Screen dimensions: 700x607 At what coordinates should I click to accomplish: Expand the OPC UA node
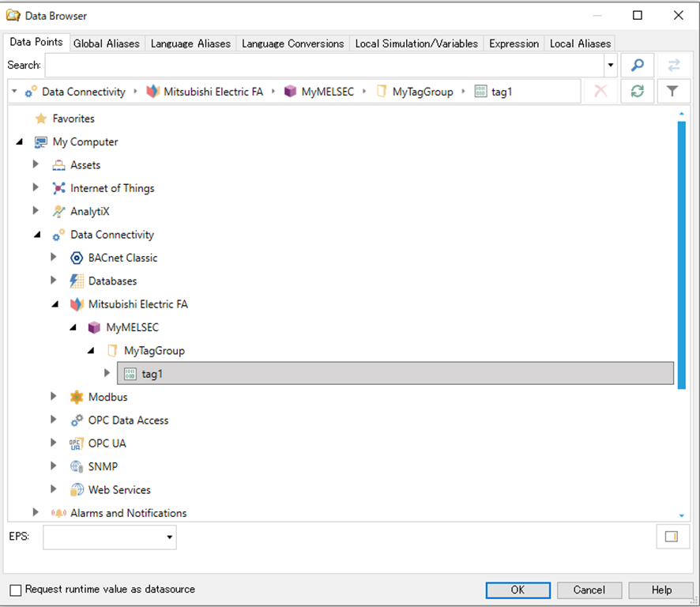[54, 443]
